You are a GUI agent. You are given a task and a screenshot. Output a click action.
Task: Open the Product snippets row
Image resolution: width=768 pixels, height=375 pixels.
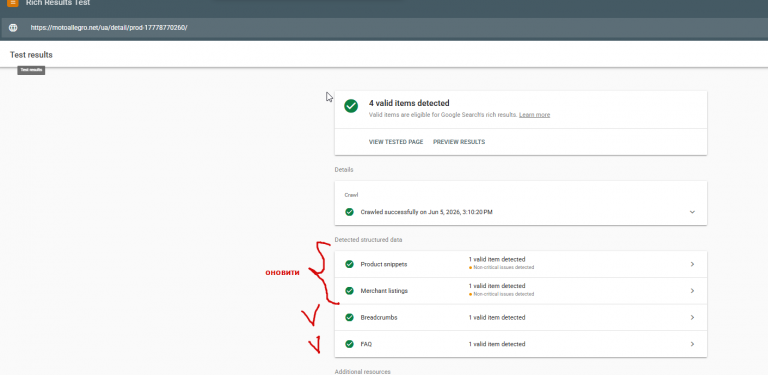point(521,264)
